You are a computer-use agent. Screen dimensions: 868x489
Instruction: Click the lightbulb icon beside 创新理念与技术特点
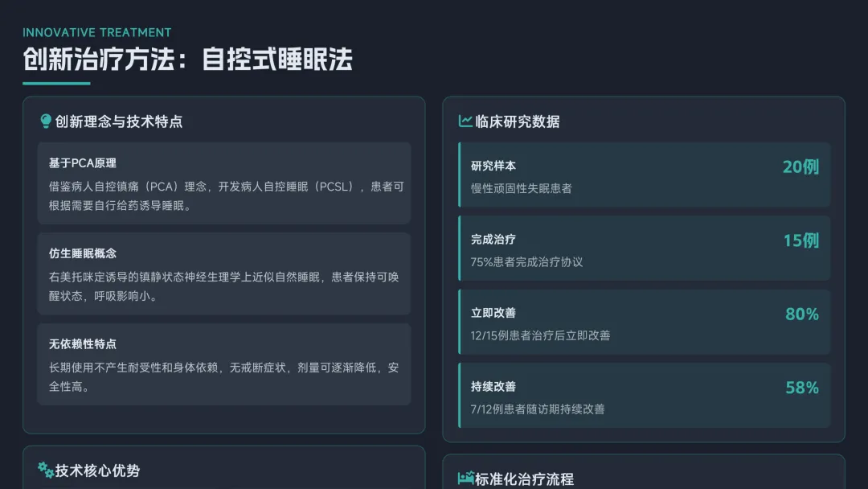(x=46, y=121)
